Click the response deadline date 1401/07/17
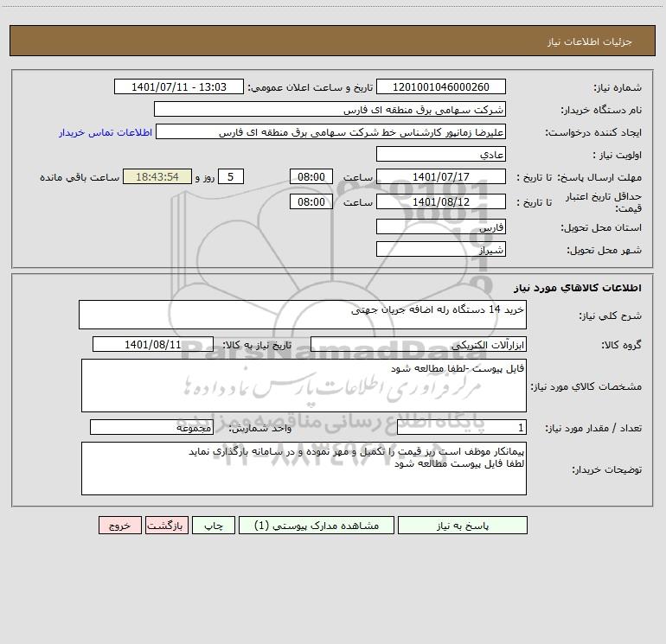Screen dimensions: 666x644 pos(441,176)
